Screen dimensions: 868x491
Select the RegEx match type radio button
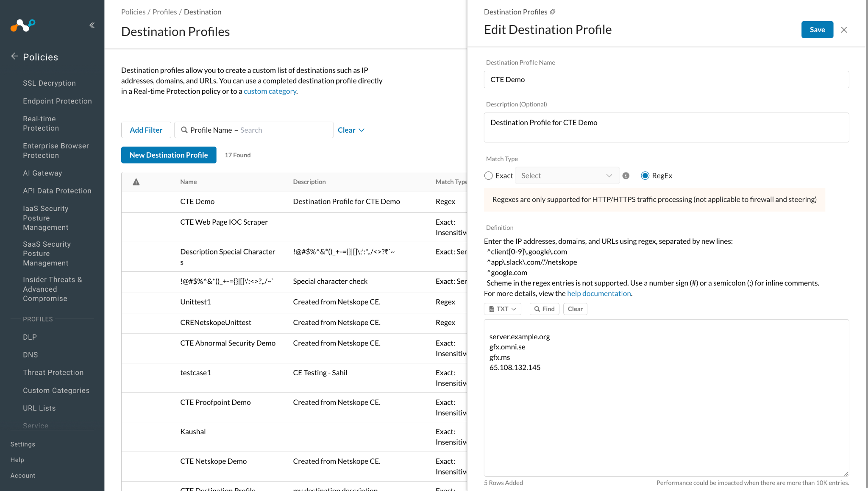tap(645, 176)
